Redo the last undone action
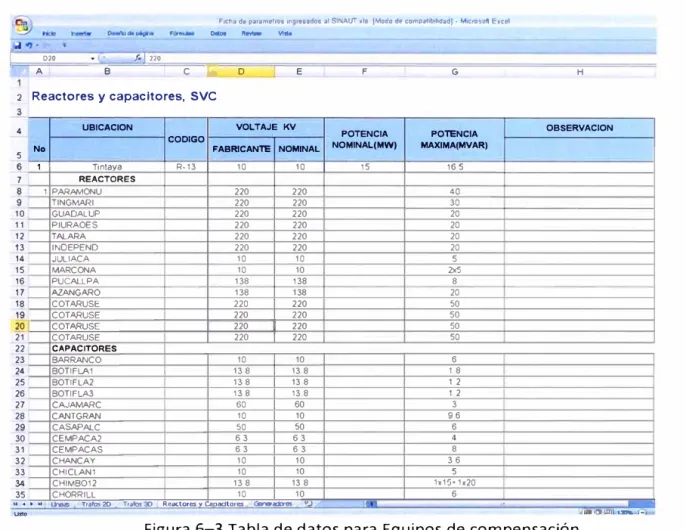Screen dimensions: 686x530 pos(47,46)
